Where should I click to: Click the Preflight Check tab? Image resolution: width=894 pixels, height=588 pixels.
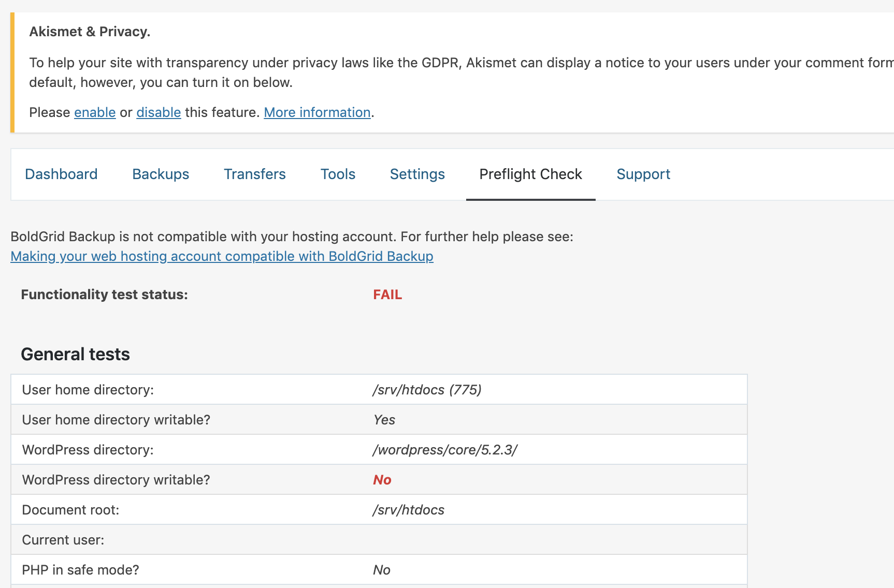point(530,174)
